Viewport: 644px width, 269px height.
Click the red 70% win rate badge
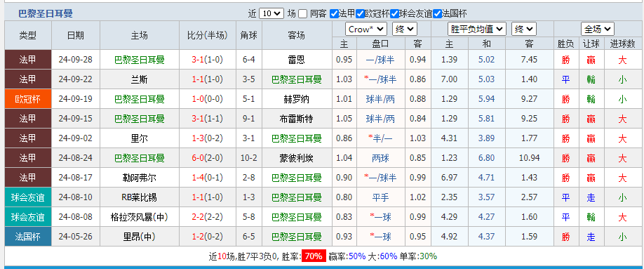(314, 256)
